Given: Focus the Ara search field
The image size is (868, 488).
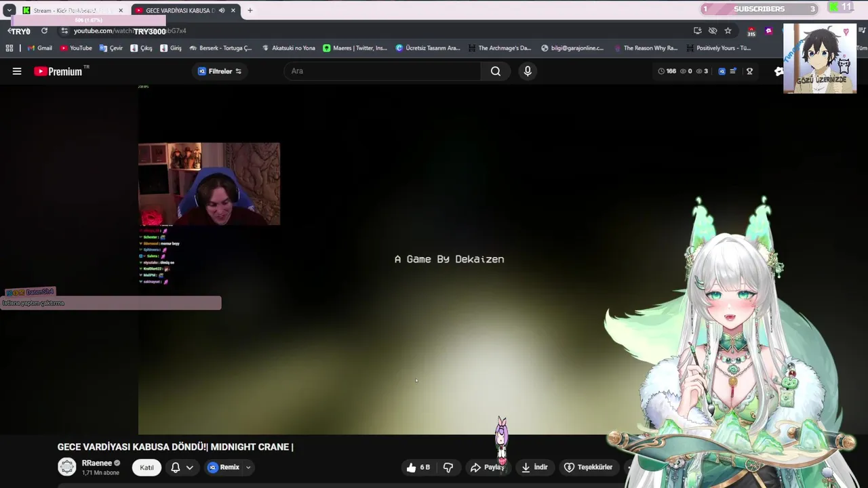Looking at the screenshot, I should click(x=382, y=71).
